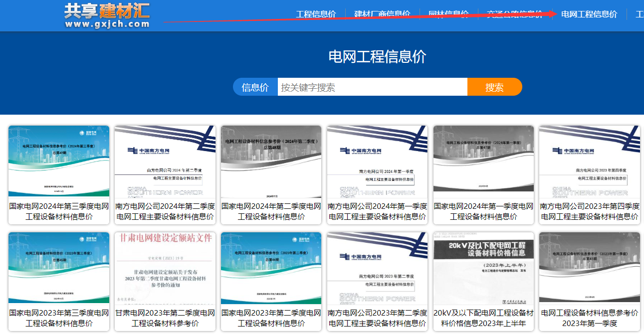Click title link 国家电网2024年第一季度电网工程设备材料信息价
This screenshot has height=335, width=644.
point(484,211)
